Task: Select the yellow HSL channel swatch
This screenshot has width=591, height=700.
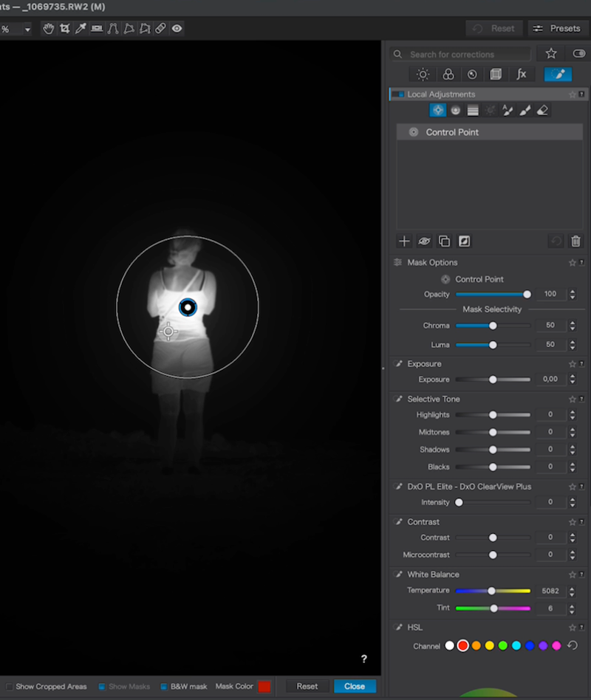Action: click(490, 645)
